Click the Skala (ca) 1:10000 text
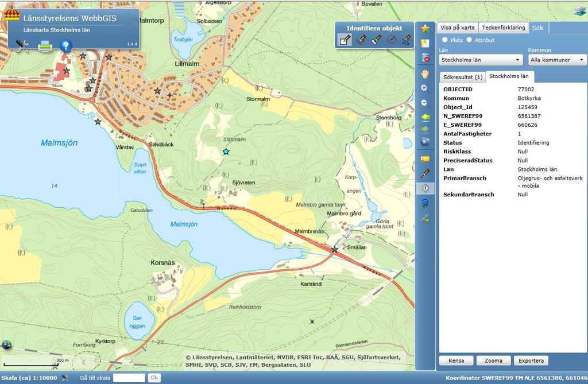 pos(29,378)
